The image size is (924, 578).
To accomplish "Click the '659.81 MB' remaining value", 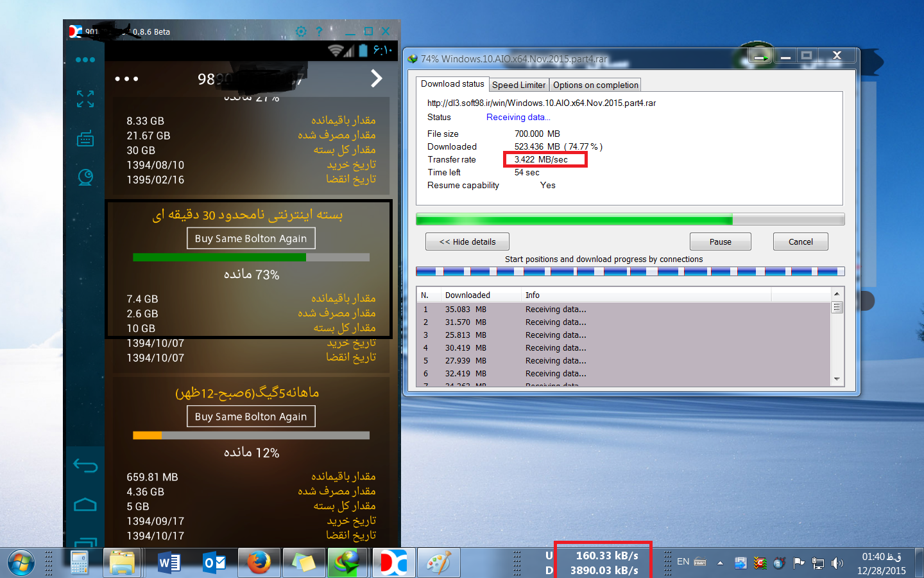I will click(x=152, y=477).
